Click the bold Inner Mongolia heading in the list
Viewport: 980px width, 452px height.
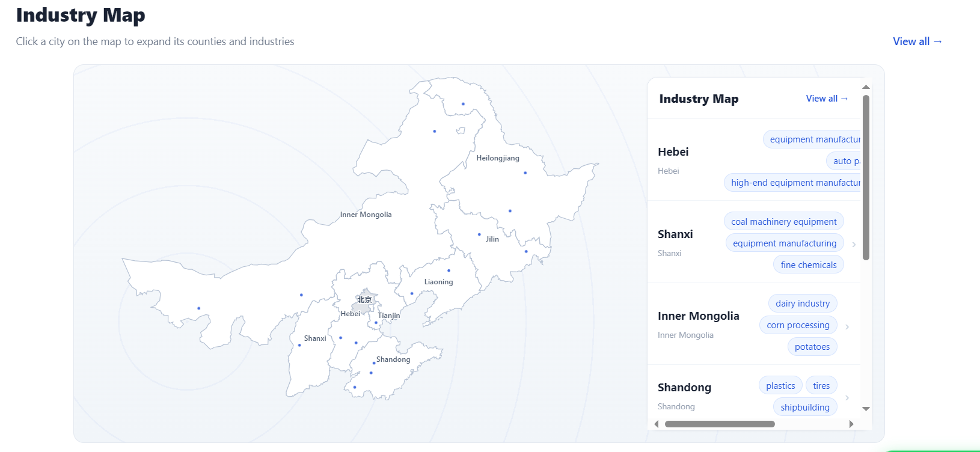[699, 316]
